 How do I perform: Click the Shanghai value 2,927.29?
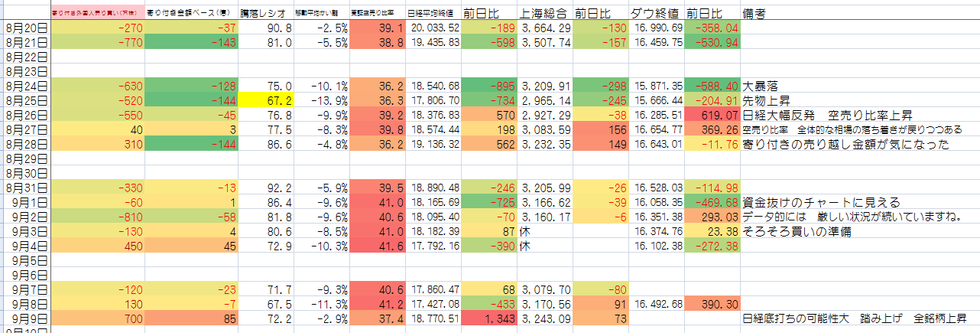point(544,115)
